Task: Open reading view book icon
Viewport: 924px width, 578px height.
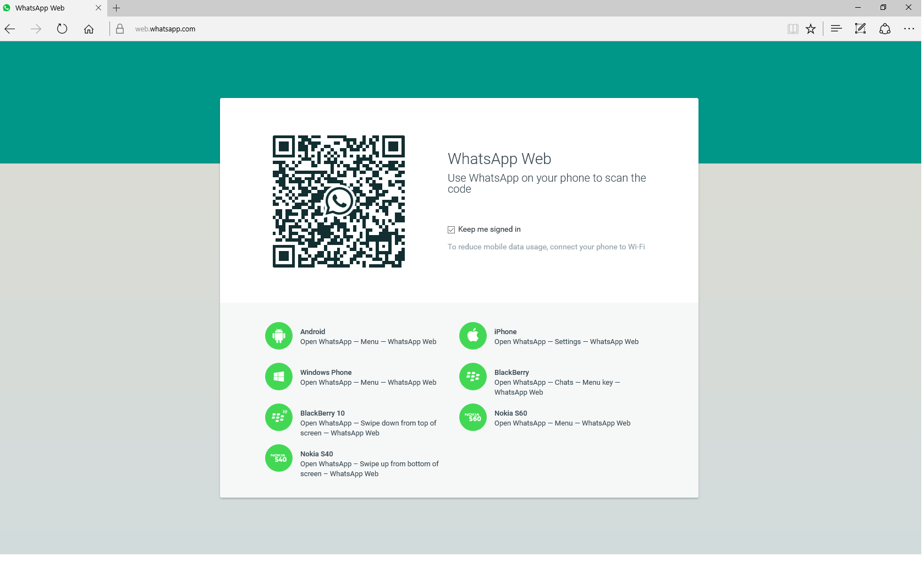Action: [793, 29]
